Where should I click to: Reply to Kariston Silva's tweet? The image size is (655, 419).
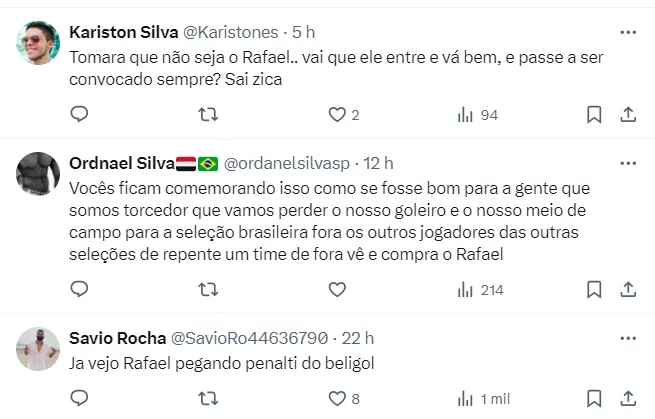[x=82, y=115]
